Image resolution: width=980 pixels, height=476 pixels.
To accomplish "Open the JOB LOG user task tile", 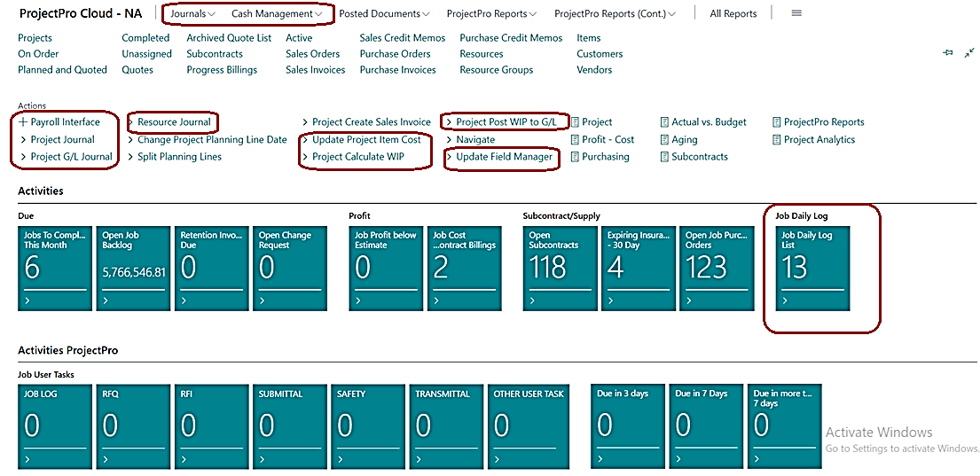I will click(x=55, y=426).
